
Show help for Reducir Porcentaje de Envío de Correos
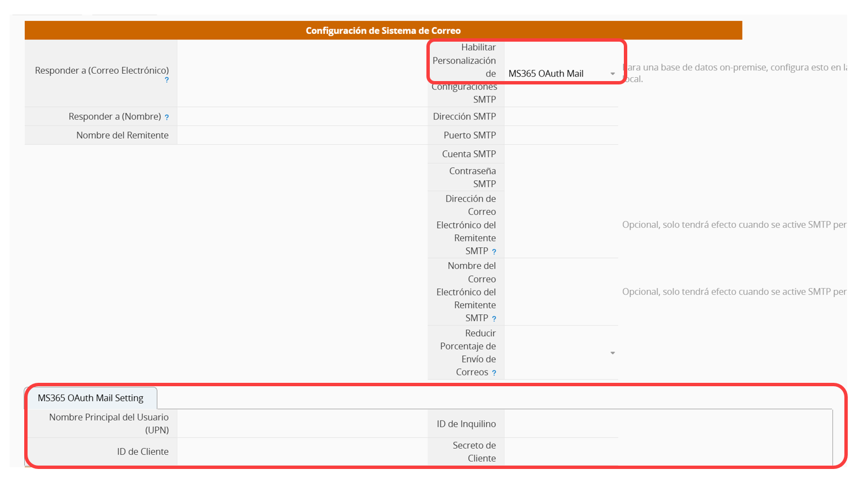(494, 373)
